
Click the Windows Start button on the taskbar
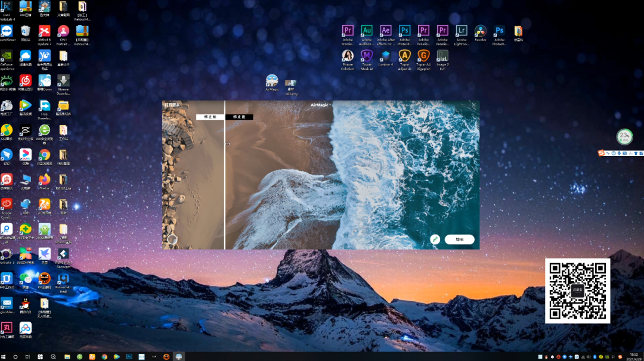coord(4,356)
